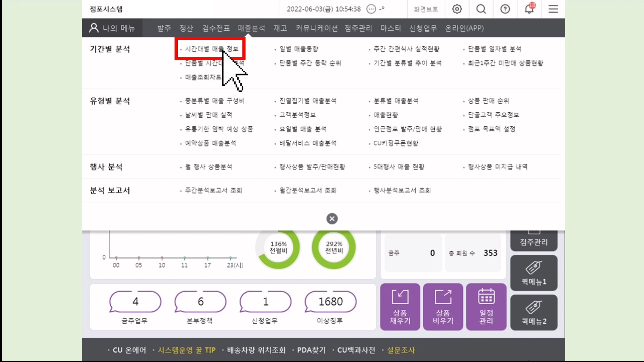Select 발주 in the top menu bar

click(164, 28)
